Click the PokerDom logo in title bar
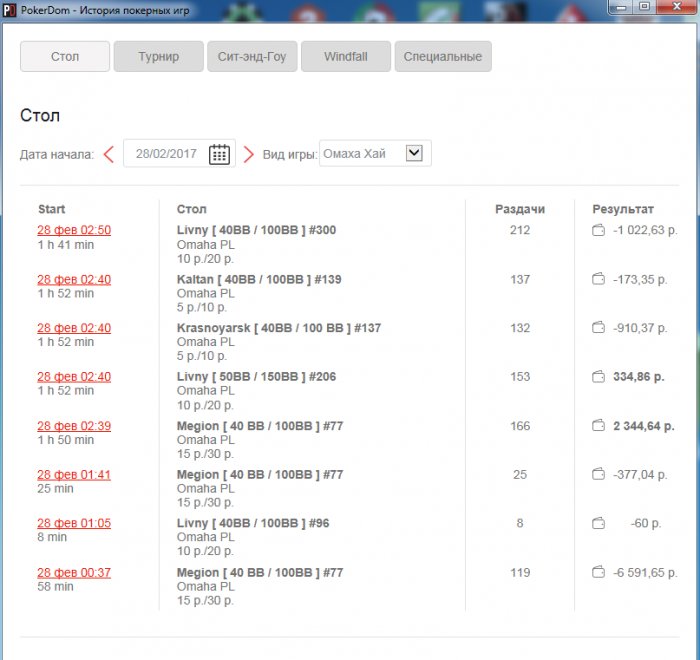The width and height of the screenshot is (700, 660). pos(9,10)
